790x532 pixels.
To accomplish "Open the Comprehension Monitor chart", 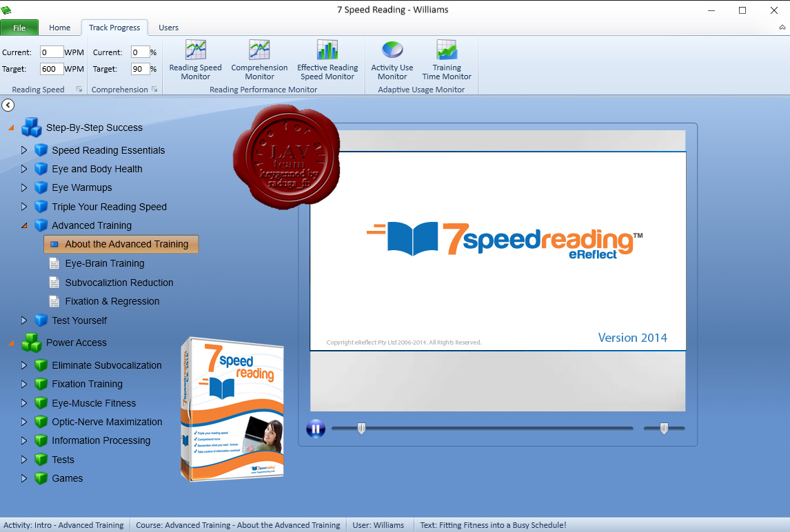I will pos(259,59).
